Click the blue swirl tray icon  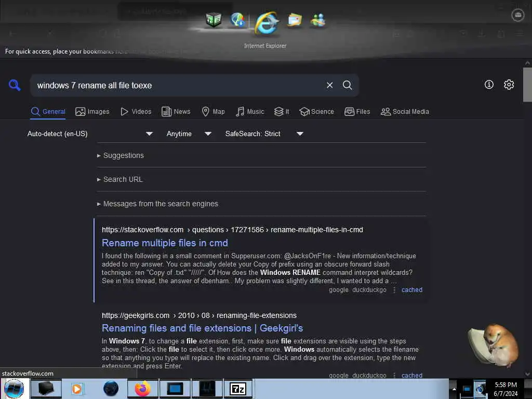480,389
